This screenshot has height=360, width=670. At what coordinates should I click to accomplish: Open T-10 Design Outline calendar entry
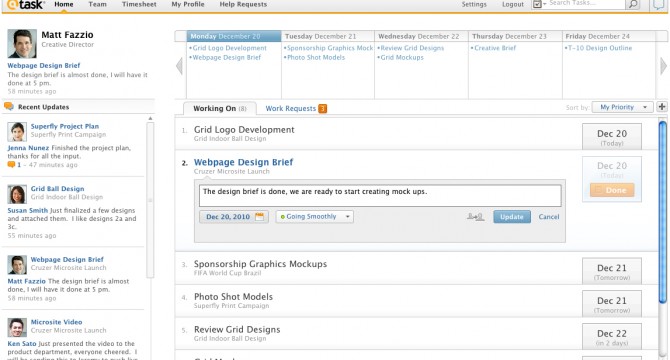click(599, 48)
